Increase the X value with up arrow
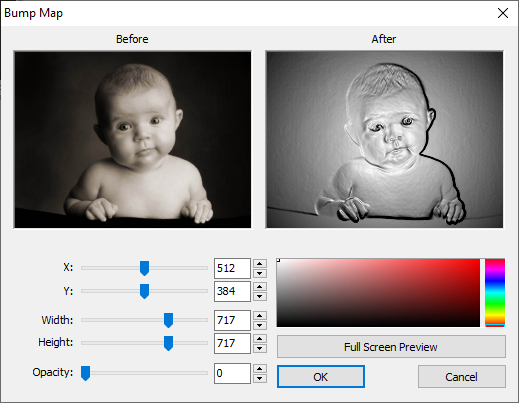519x403 pixels. (x=260, y=263)
